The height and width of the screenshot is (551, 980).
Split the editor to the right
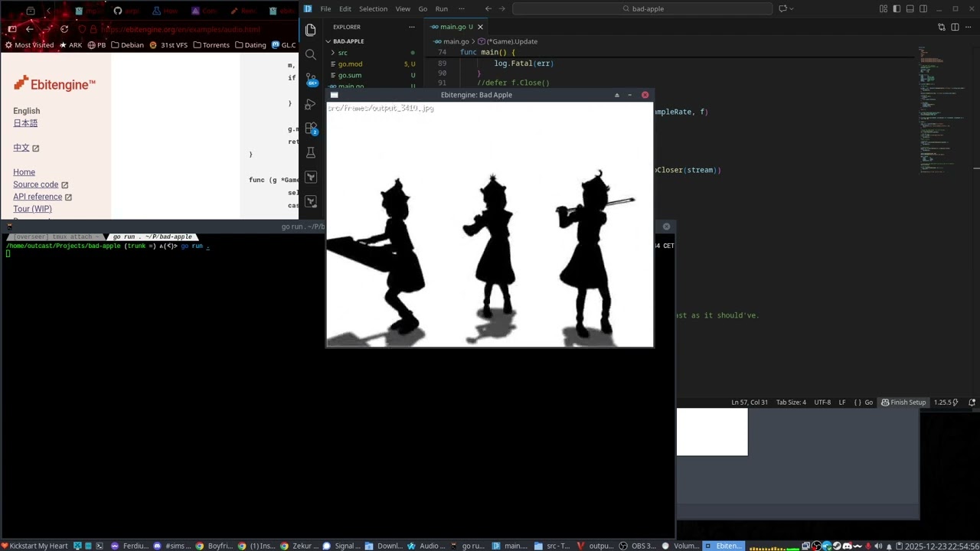point(955,27)
